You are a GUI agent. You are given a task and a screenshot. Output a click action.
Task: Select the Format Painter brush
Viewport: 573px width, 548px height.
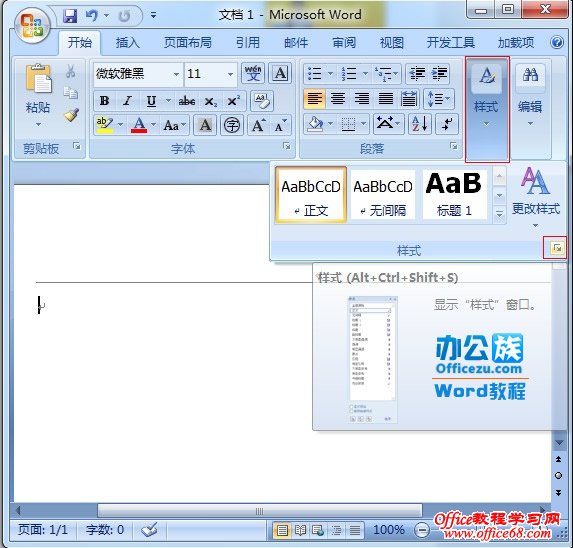[x=72, y=115]
